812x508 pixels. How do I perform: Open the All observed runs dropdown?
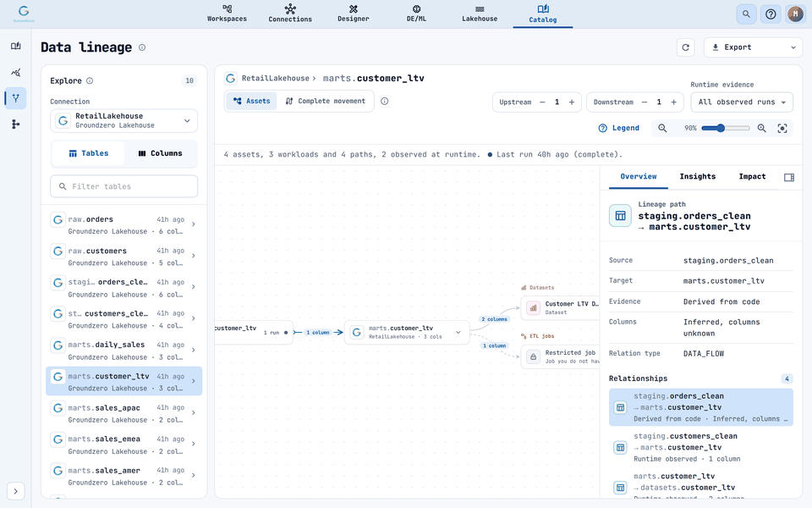tap(742, 102)
